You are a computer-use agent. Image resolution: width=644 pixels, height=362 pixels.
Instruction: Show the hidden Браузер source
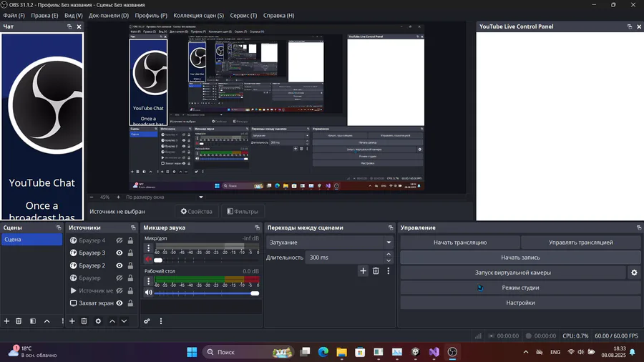tap(119, 278)
